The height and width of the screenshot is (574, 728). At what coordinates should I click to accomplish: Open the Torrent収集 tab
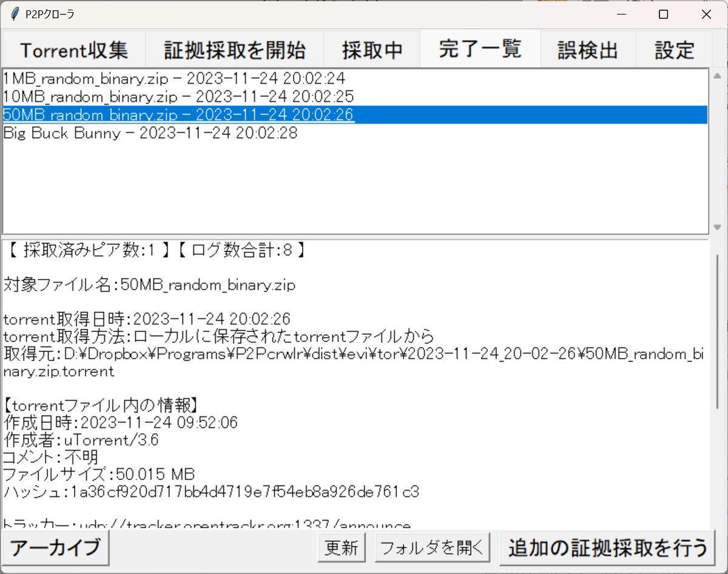[x=73, y=50]
